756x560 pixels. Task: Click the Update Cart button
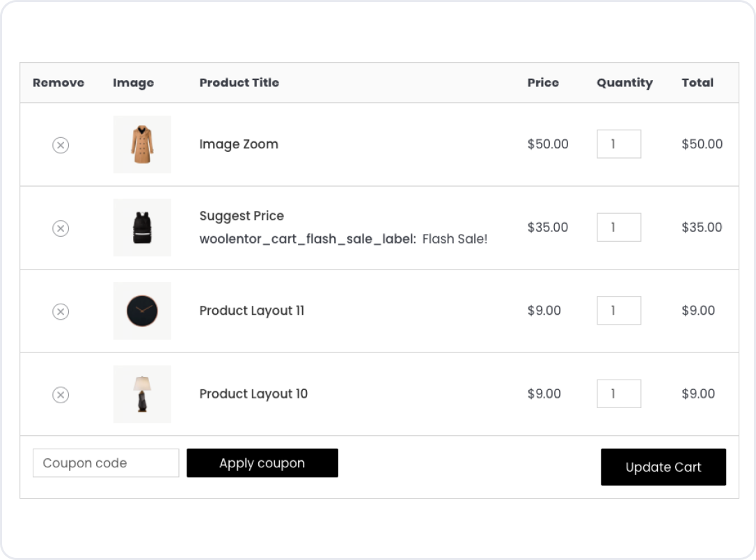pos(663,467)
